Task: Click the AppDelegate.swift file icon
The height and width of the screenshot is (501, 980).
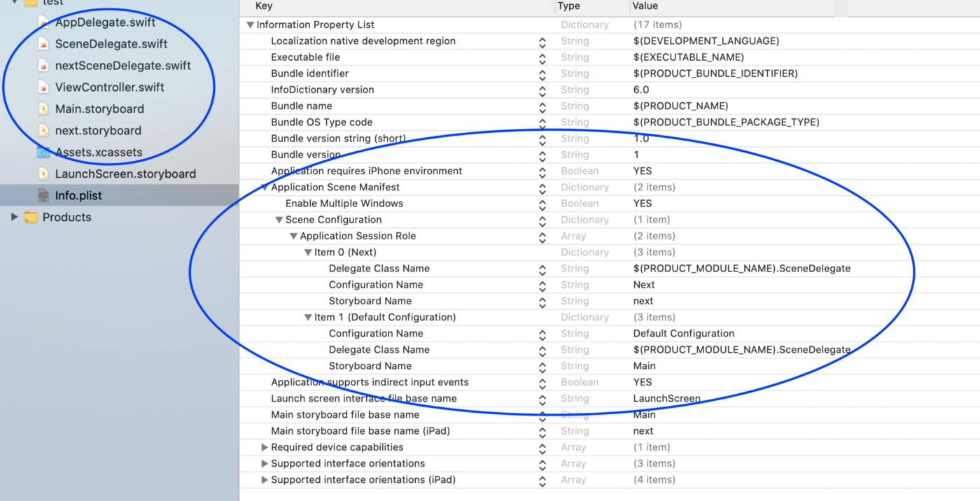Action: pos(43,22)
